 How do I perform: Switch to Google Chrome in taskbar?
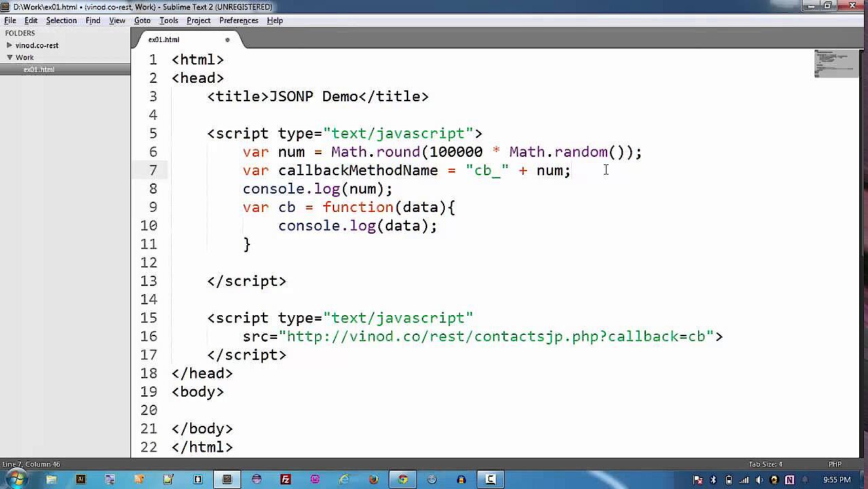coord(403,479)
